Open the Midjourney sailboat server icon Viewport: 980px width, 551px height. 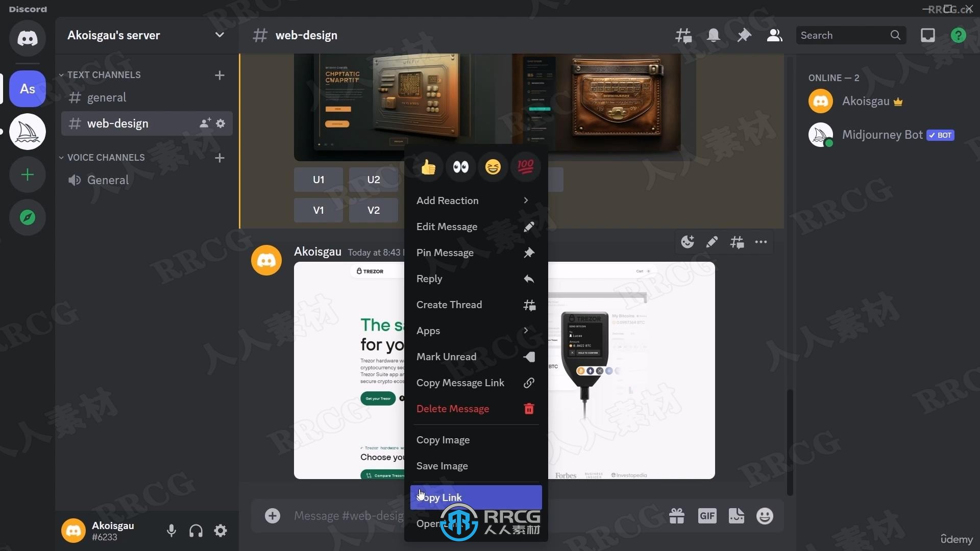pyautogui.click(x=28, y=132)
